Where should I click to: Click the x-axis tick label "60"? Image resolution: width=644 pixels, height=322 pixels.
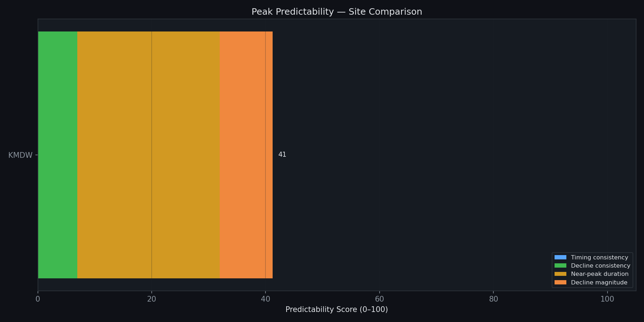pos(379,299)
